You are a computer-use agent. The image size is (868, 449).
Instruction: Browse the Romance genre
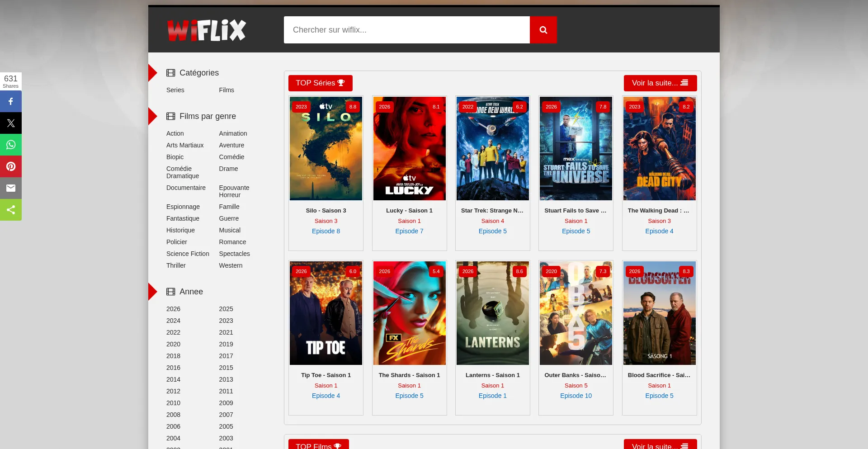[x=232, y=242]
